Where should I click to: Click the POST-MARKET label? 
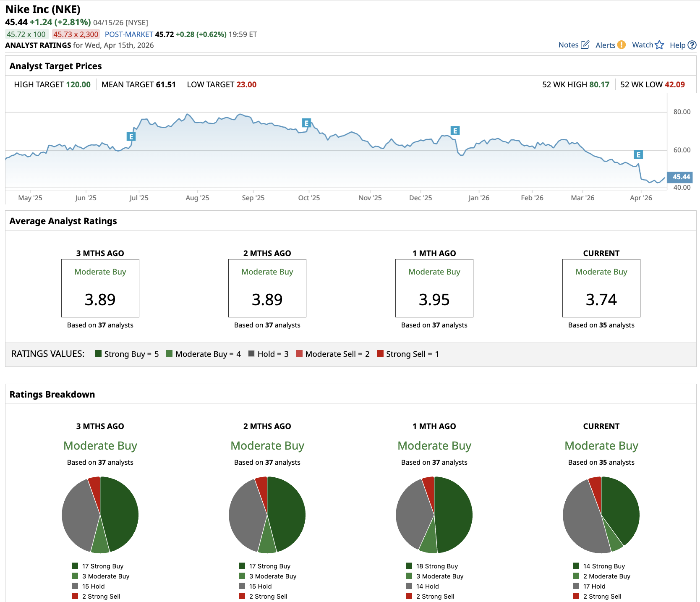129,34
